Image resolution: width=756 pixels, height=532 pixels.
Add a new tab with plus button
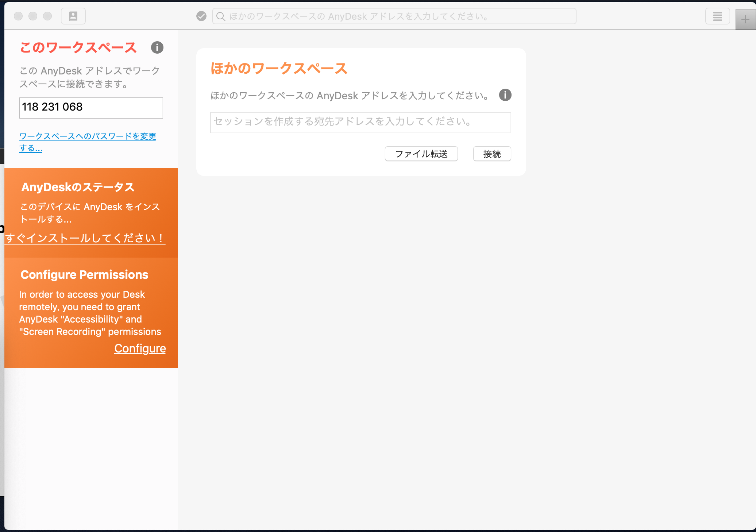745,20
